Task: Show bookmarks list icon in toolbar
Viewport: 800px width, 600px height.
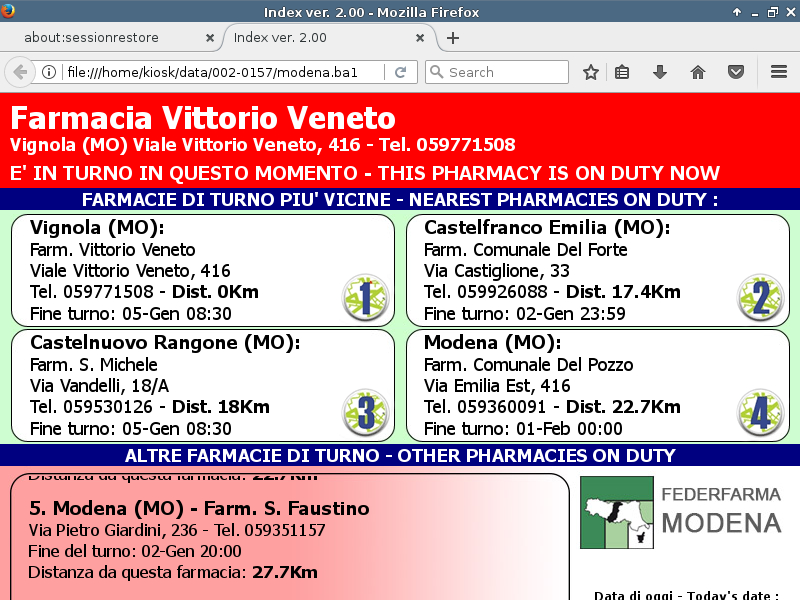Action: click(x=622, y=72)
